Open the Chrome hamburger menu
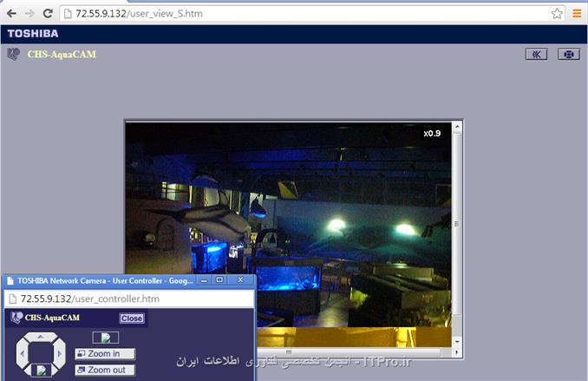The height and width of the screenshot is (381, 588). 577,14
